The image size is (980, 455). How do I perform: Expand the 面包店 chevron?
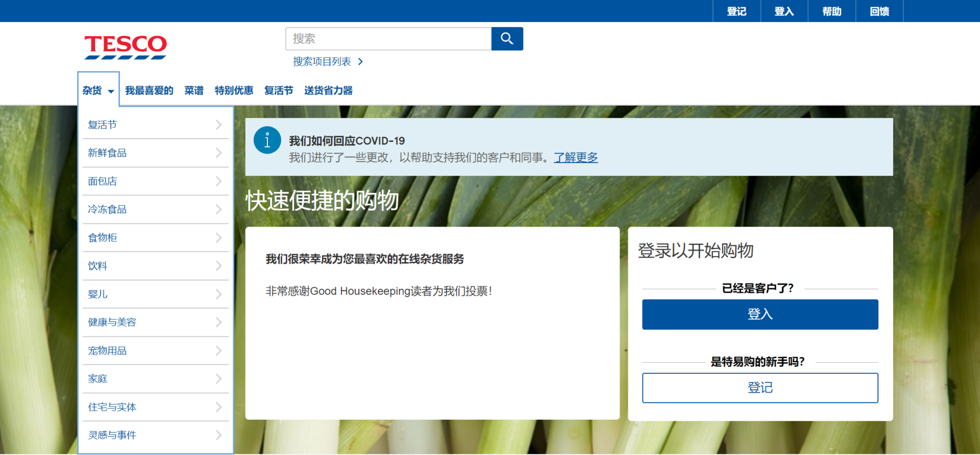tap(218, 181)
